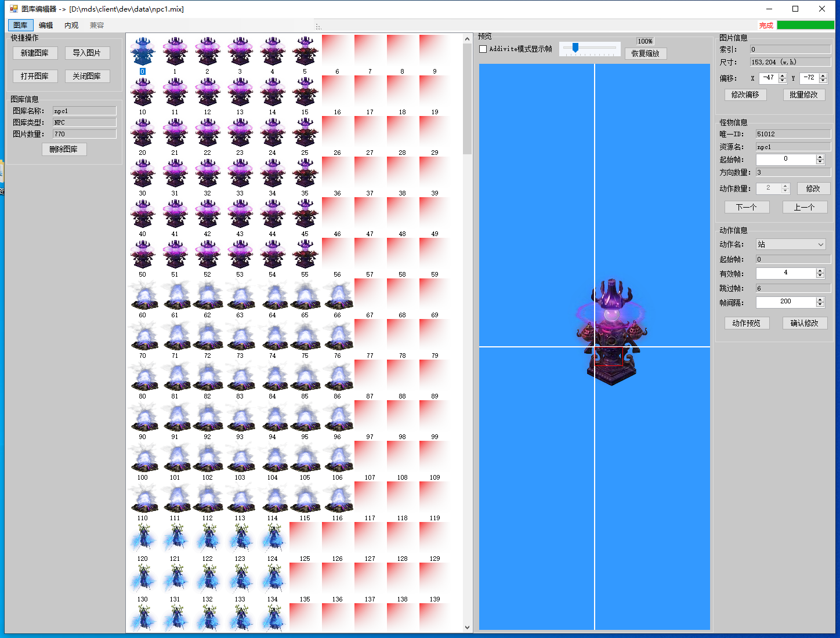Open the 内观 menu

(71, 26)
